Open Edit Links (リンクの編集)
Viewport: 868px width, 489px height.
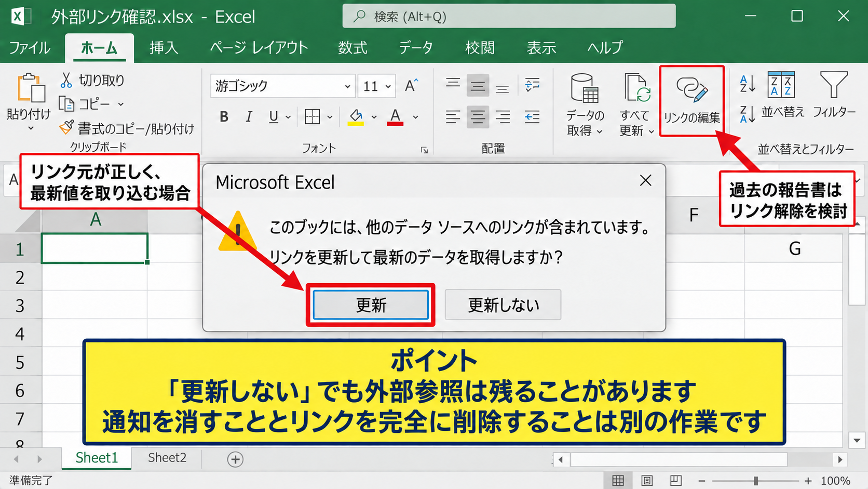pos(692,101)
